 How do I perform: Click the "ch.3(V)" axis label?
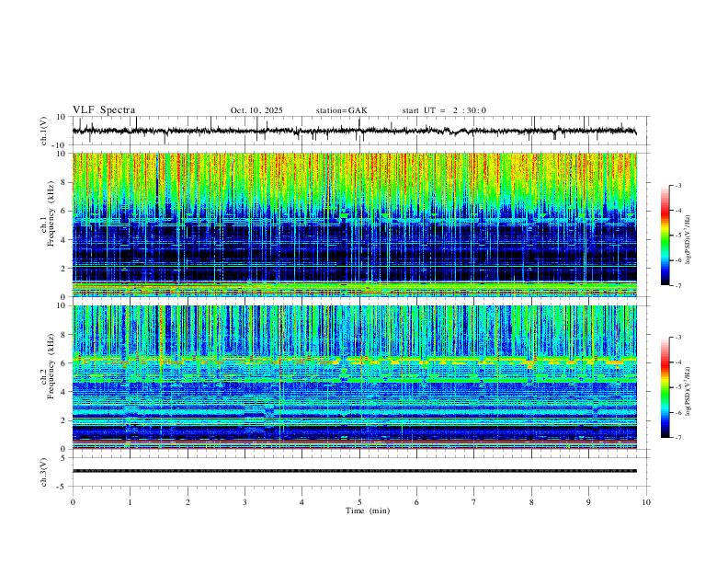[x=44, y=472]
